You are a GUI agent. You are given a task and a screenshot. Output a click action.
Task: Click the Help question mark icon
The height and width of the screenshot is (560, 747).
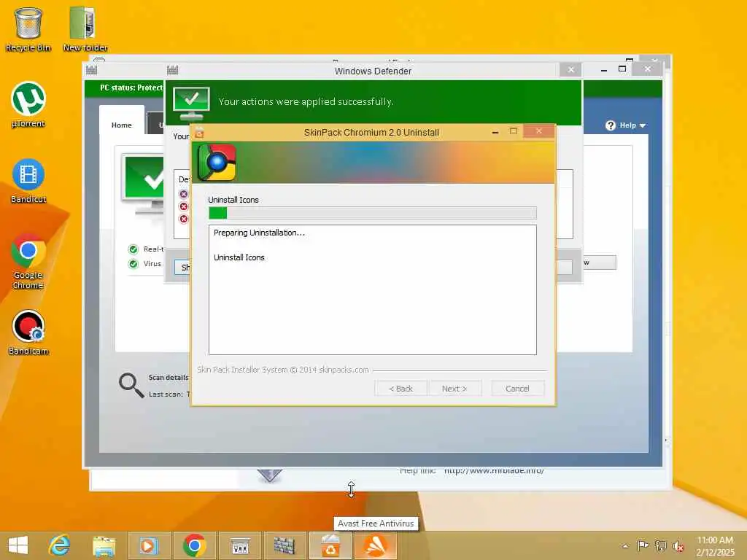[x=611, y=125]
